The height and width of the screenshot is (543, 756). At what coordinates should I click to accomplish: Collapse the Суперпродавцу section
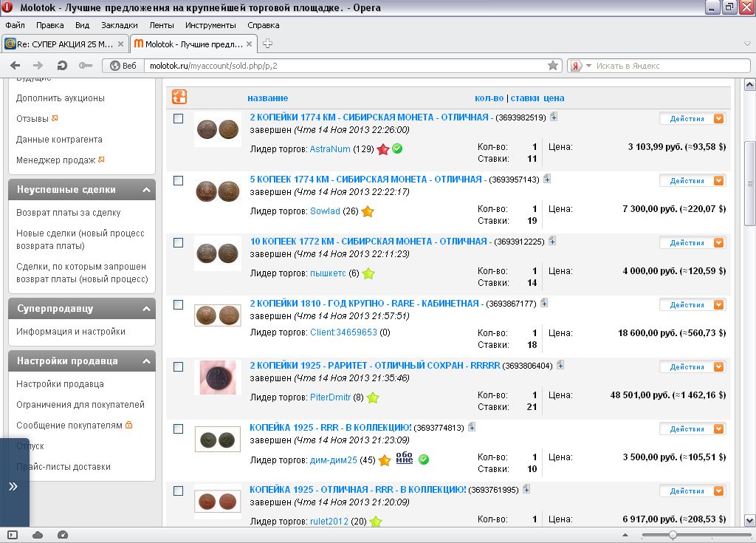(x=146, y=308)
